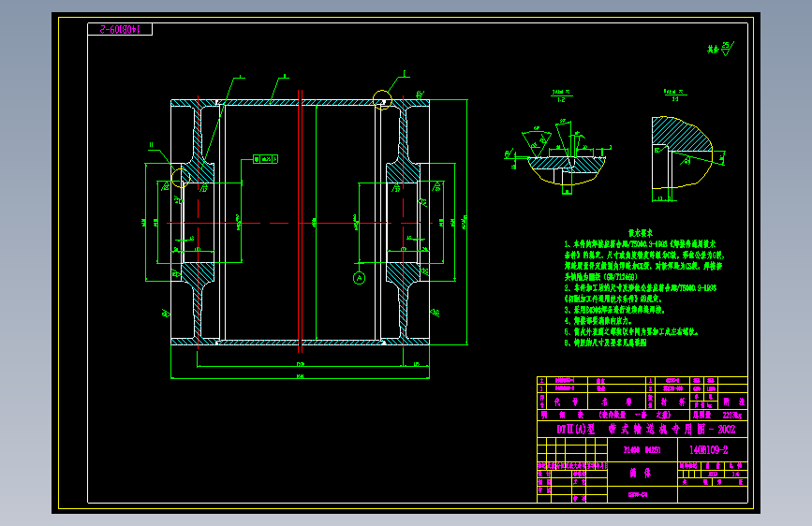Select technical requirement note 5
Screen dimensions: 812x526
(x=632, y=332)
